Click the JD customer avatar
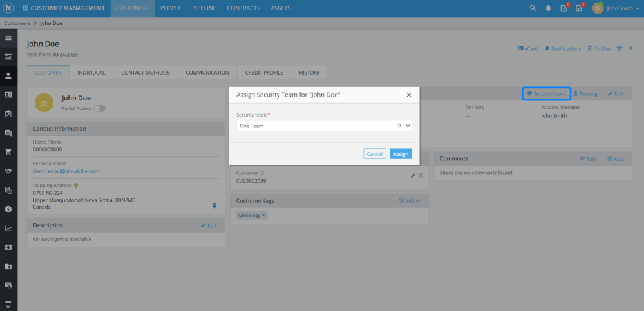Screen dimensions: 644x311 [44, 103]
